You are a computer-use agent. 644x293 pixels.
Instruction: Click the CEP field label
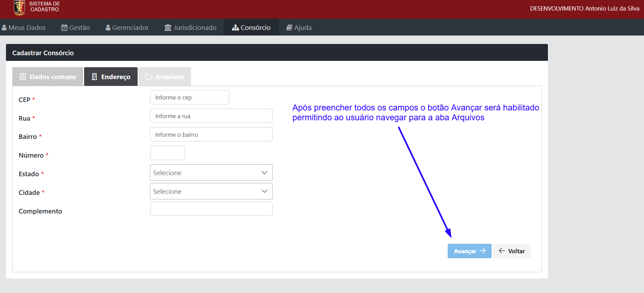pyautogui.click(x=24, y=100)
